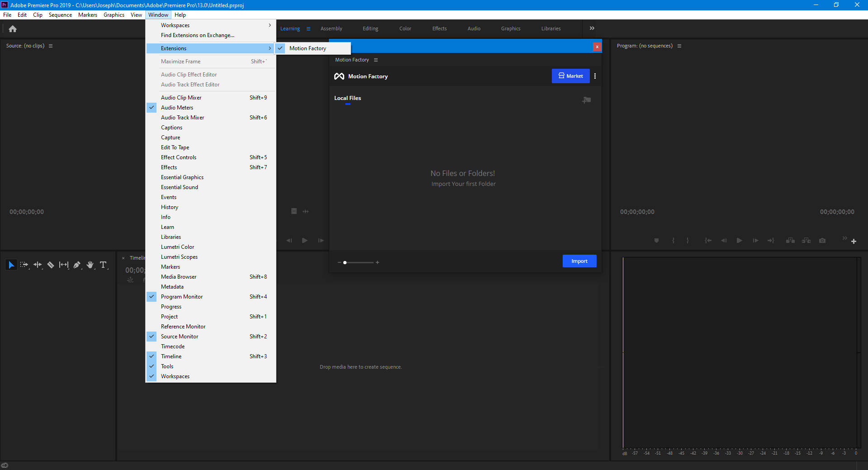Mark In point in Program monitor
Viewport: 868px width, 470px height.
[x=674, y=241]
